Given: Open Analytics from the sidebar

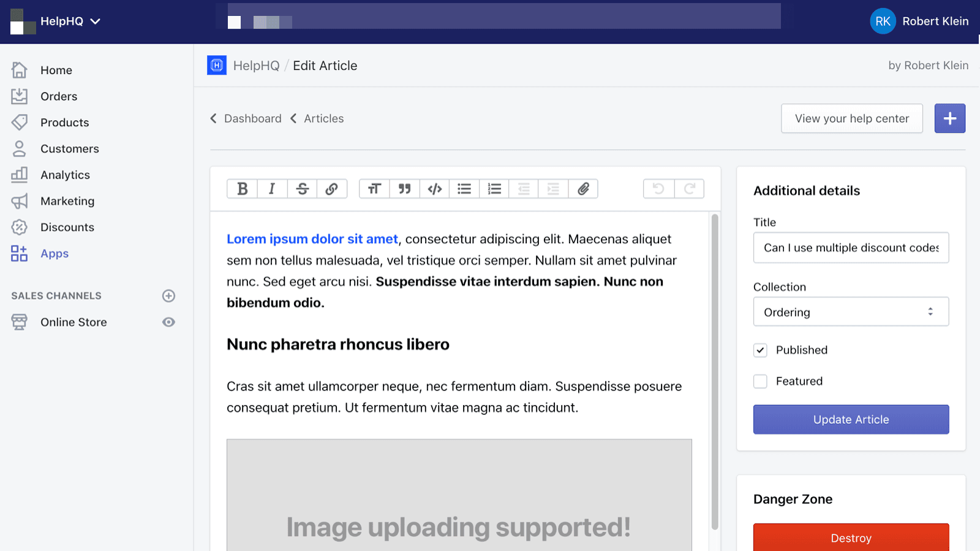Looking at the screenshot, I should click(64, 174).
